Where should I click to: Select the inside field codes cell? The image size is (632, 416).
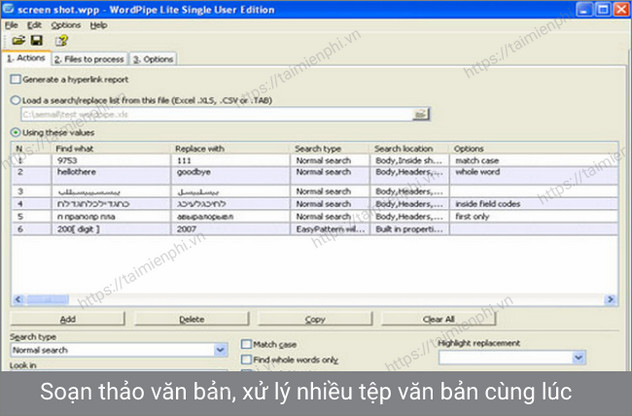(x=534, y=204)
